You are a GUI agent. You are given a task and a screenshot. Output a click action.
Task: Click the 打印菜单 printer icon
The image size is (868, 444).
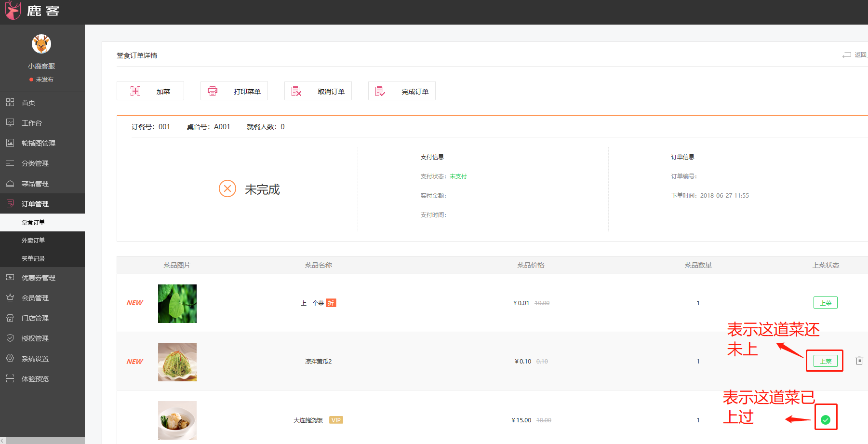coord(213,91)
